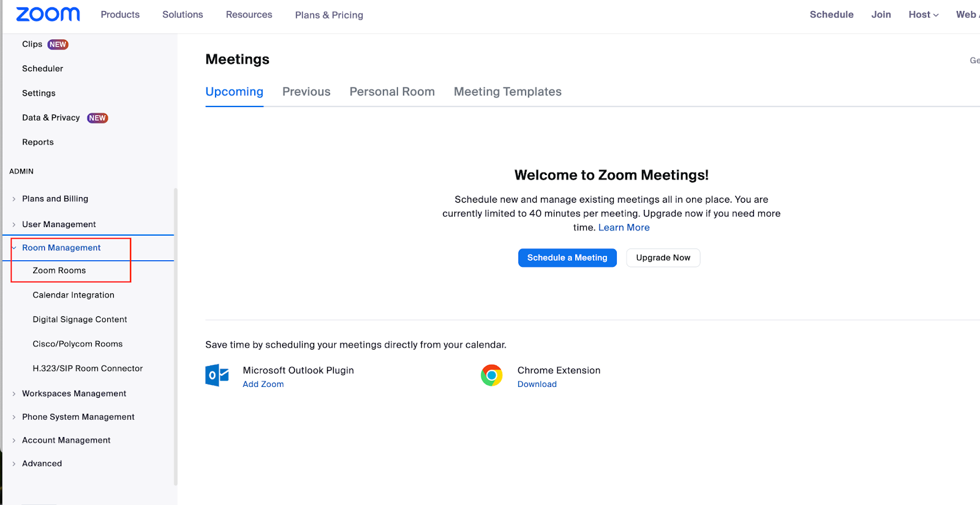
Task: Click the Chrome Extension title
Action: click(x=559, y=370)
